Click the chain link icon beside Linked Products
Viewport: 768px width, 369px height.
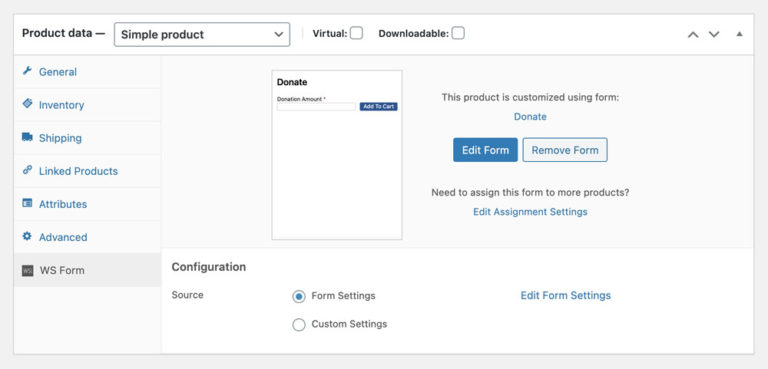point(27,170)
